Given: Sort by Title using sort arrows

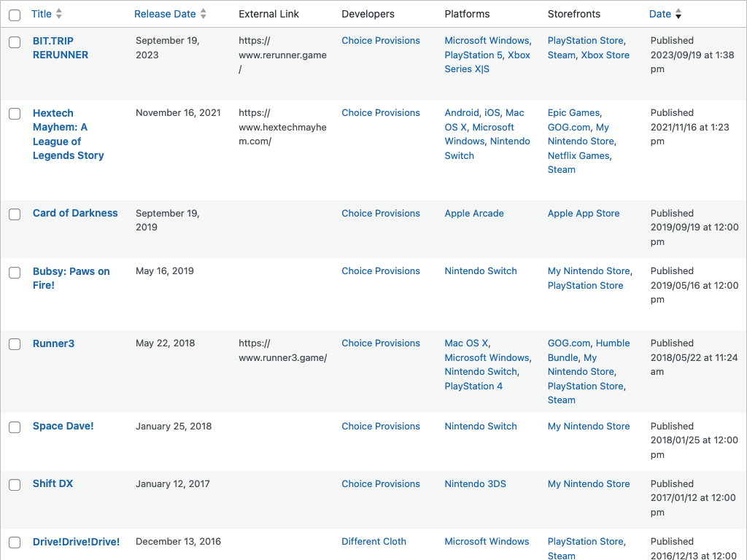Looking at the screenshot, I should point(59,14).
